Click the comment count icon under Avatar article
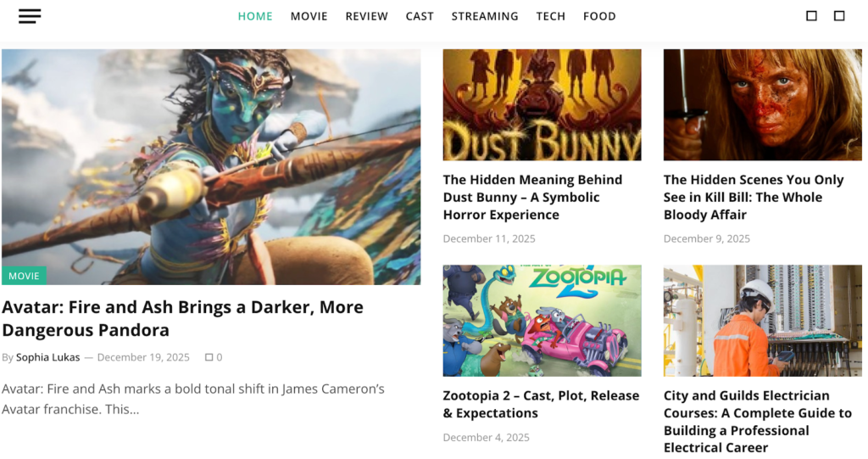The width and height of the screenshot is (868, 459). [209, 357]
